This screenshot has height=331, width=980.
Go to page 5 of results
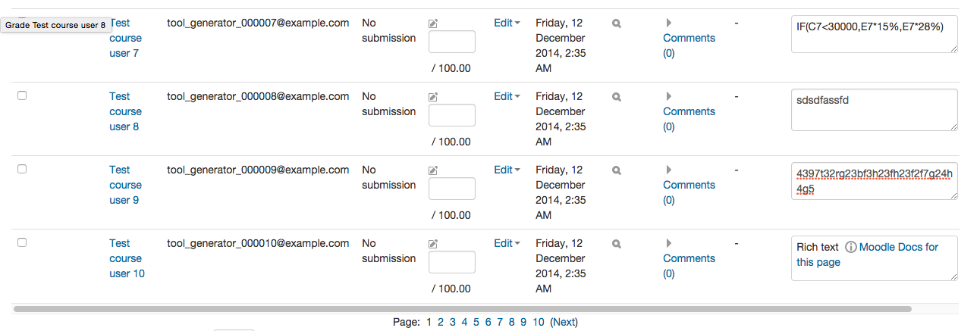tap(476, 322)
